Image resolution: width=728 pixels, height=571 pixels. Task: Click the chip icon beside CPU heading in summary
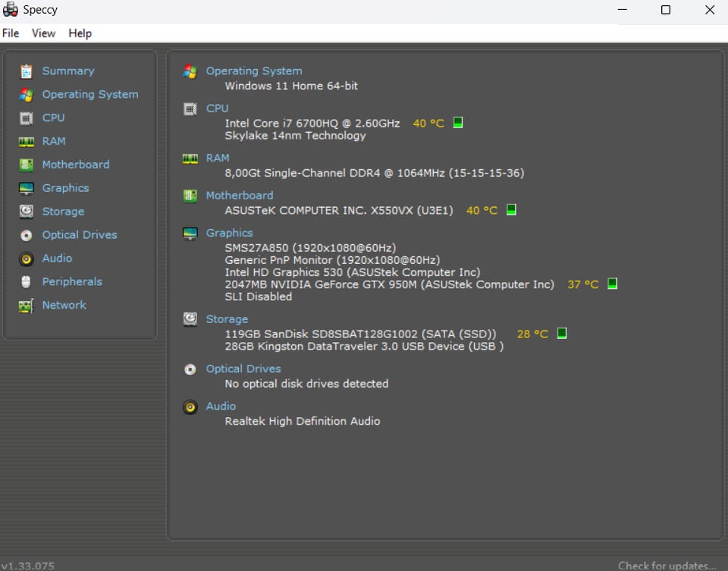point(190,109)
